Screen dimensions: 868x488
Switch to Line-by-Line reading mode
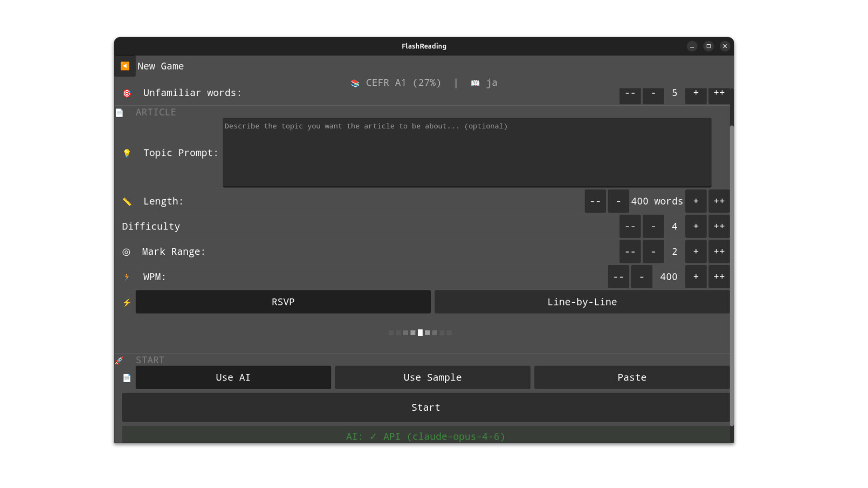tap(582, 302)
